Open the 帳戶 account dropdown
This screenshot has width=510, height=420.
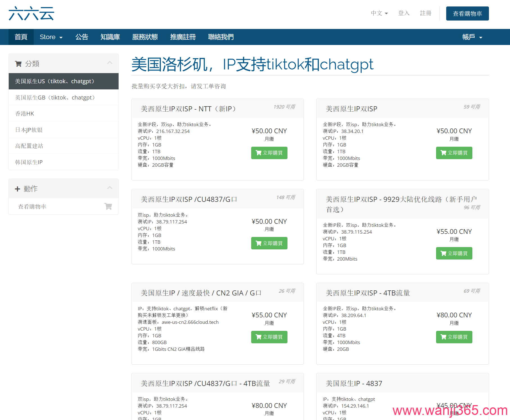pyautogui.click(x=472, y=37)
